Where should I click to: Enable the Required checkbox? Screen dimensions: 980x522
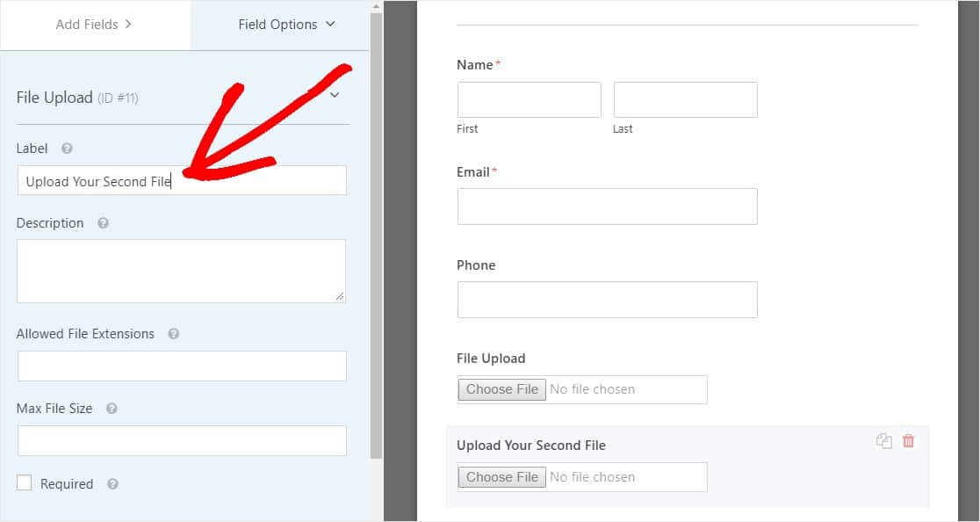coord(25,482)
